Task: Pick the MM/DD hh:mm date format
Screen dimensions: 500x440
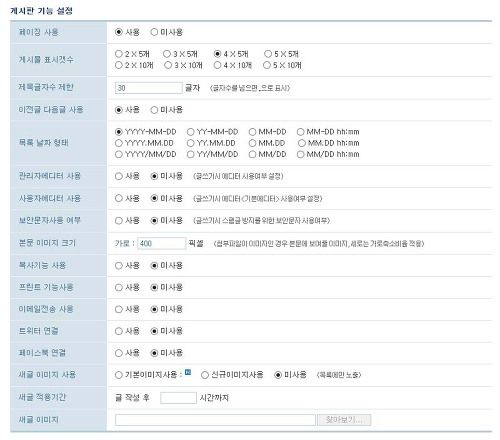Action: click(300, 154)
